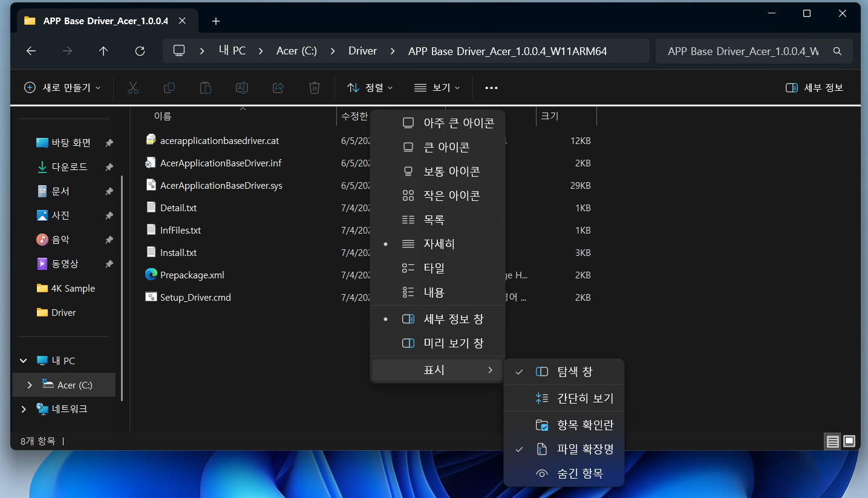The height and width of the screenshot is (498, 868).
Task: Click chevron after Driver in address bar
Action: (393, 51)
